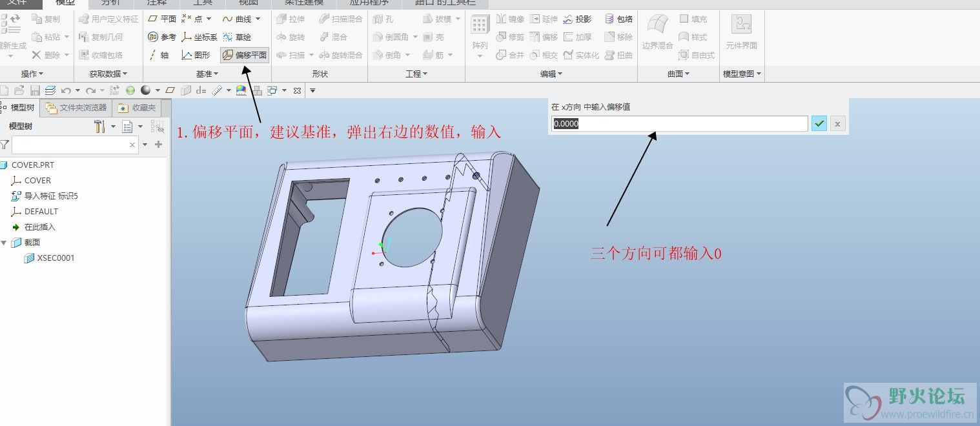Collapse the 截面 tree node

(x=5, y=243)
